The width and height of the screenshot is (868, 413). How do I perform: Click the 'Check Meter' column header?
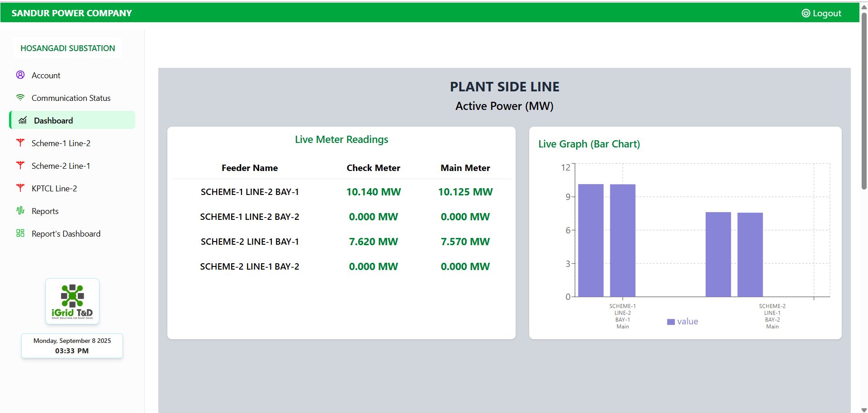373,168
